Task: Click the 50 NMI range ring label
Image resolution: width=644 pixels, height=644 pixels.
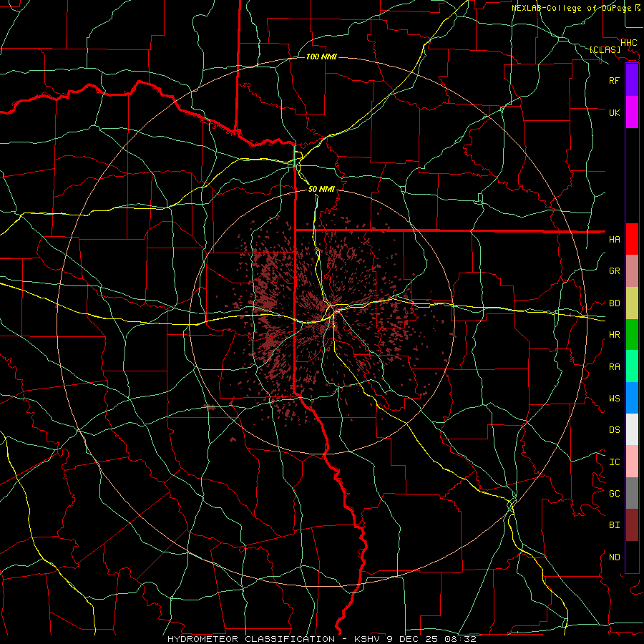Action: click(321, 189)
